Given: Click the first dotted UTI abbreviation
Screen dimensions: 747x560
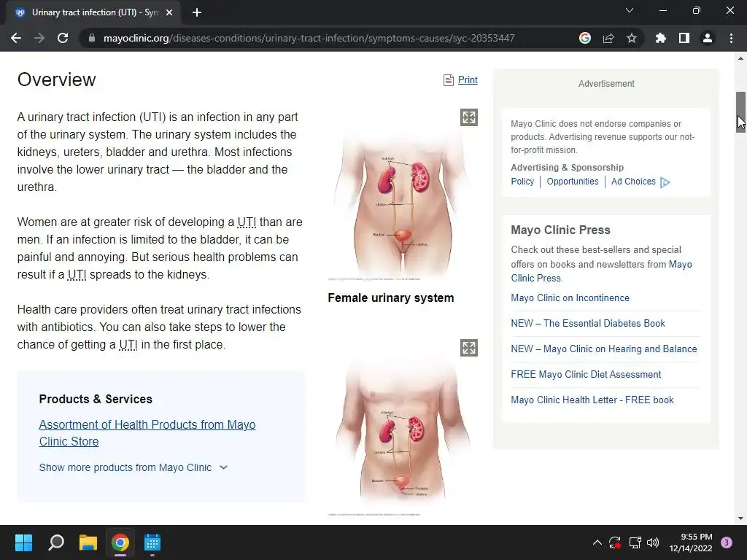Looking at the screenshot, I should pos(247,222).
